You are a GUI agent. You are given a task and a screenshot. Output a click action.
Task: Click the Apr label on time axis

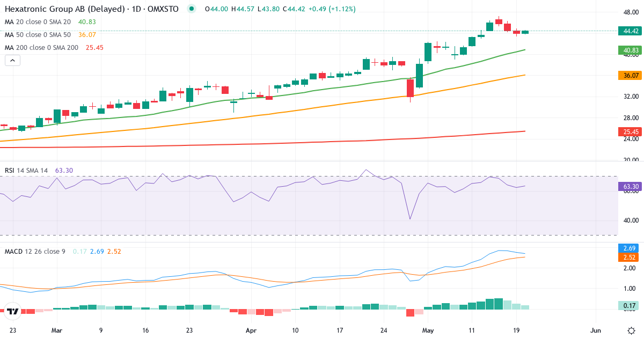[251, 330]
